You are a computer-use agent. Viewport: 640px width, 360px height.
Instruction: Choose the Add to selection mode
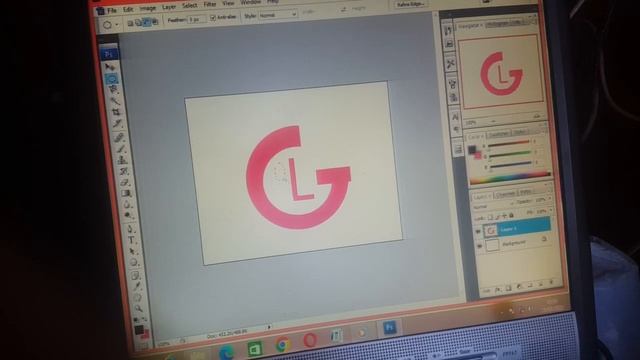point(138,22)
